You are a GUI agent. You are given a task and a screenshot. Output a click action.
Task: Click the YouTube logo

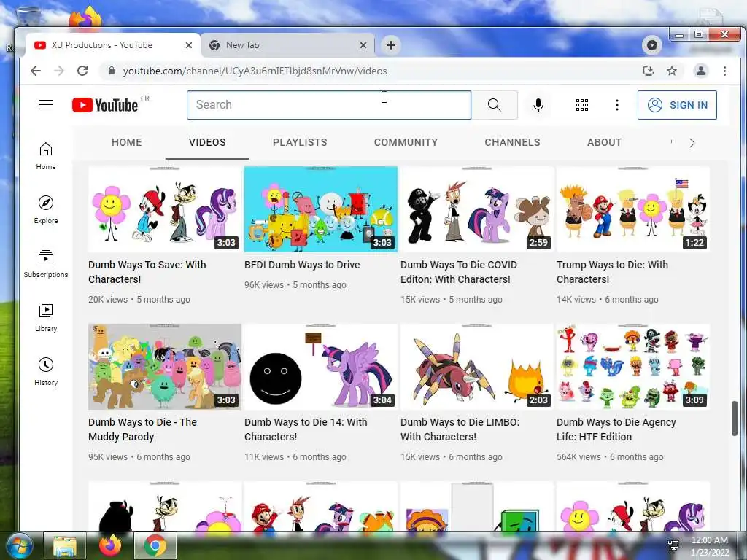[105, 105]
